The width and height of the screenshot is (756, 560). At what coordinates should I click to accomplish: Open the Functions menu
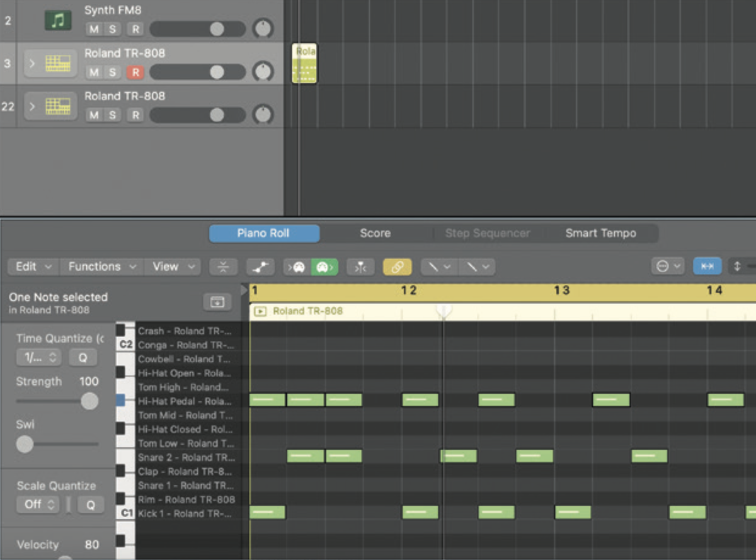pyautogui.click(x=101, y=266)
